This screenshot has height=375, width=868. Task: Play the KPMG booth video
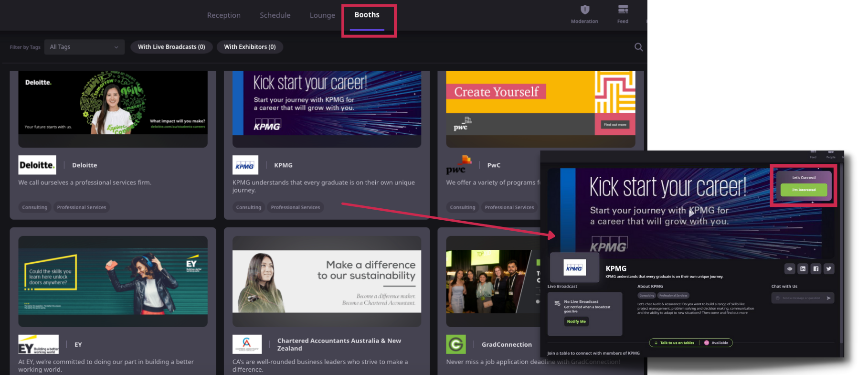691,213
